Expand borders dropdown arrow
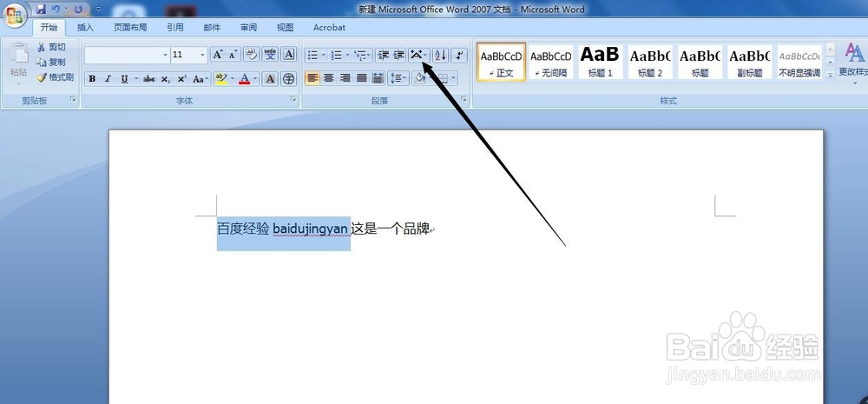 (x=453, y=78)
